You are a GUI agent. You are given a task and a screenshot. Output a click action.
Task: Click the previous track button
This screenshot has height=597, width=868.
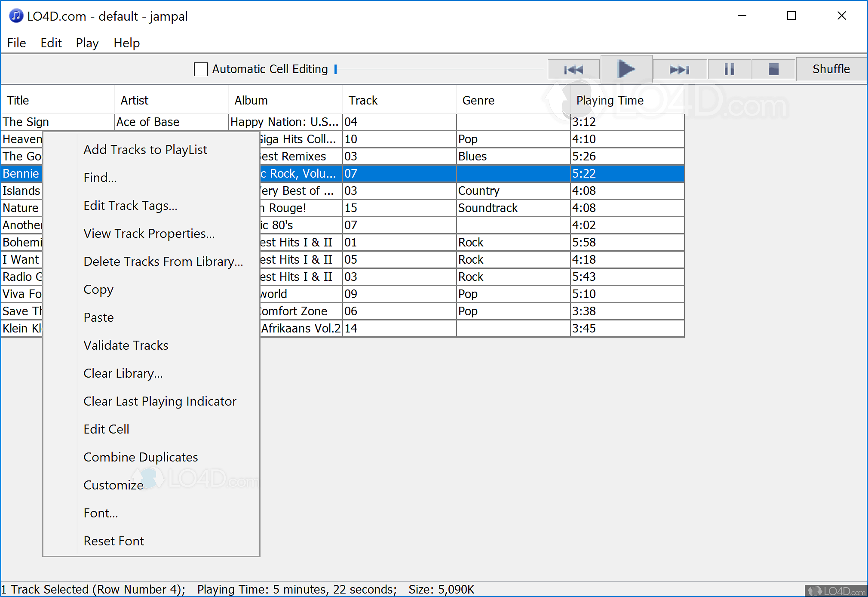coord(573,69)
